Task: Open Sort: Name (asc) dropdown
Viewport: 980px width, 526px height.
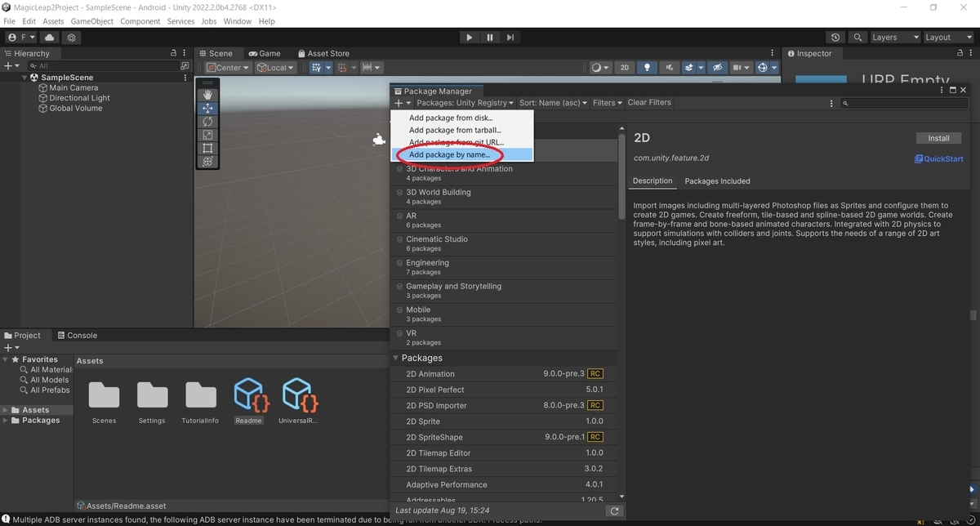Action: coord(554,103)
